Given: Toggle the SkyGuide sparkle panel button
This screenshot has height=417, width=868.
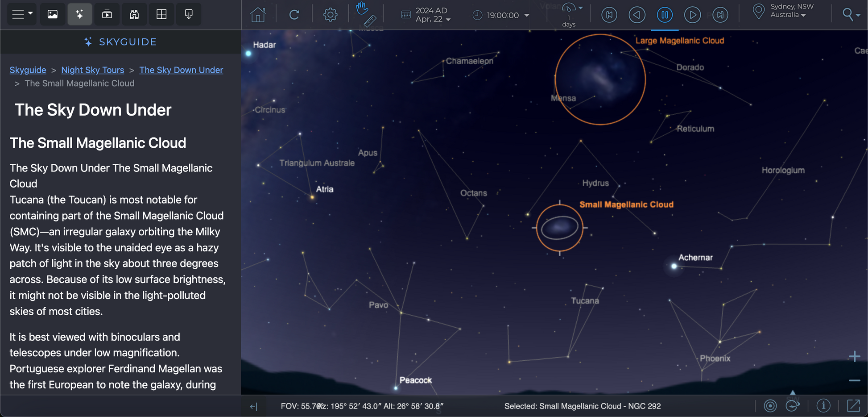Looking at the screenshot, I should click(79, 14).
